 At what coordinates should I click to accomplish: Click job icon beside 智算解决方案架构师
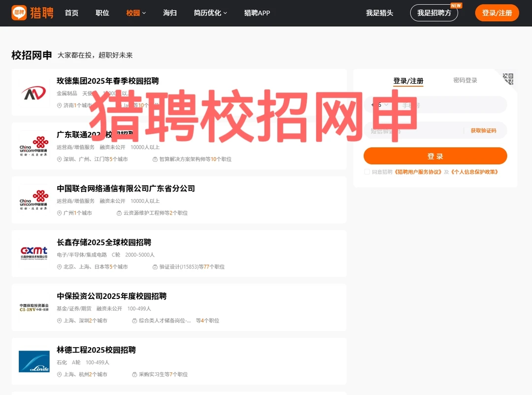tap(155, 159)
